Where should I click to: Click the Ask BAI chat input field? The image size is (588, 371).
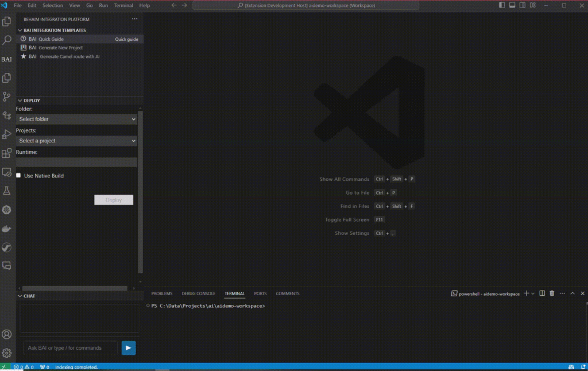[70, 347]
